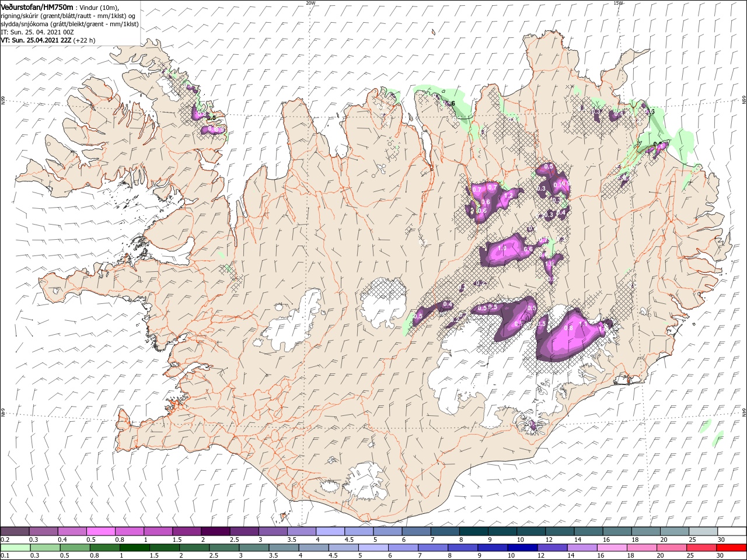Pick light pink bottom legend swatch starting at 16
Image resolution: width=747 pixels, height=560 pixels.
612,548
